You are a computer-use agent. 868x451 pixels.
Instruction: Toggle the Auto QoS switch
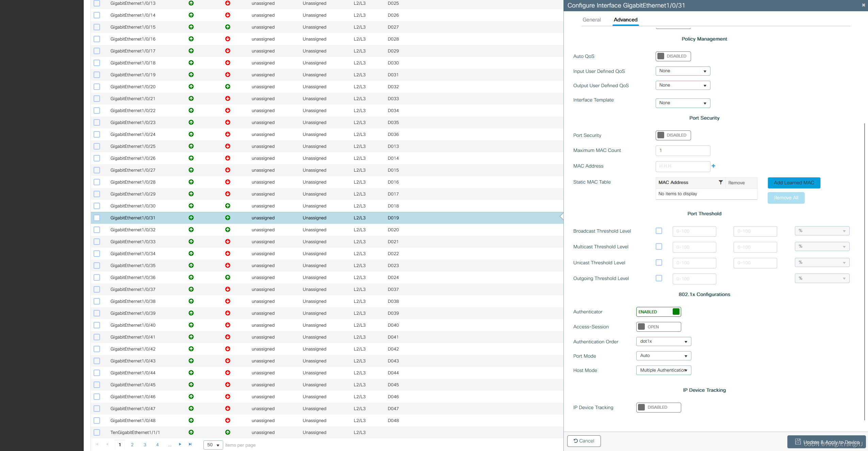(x=673, y=56)
